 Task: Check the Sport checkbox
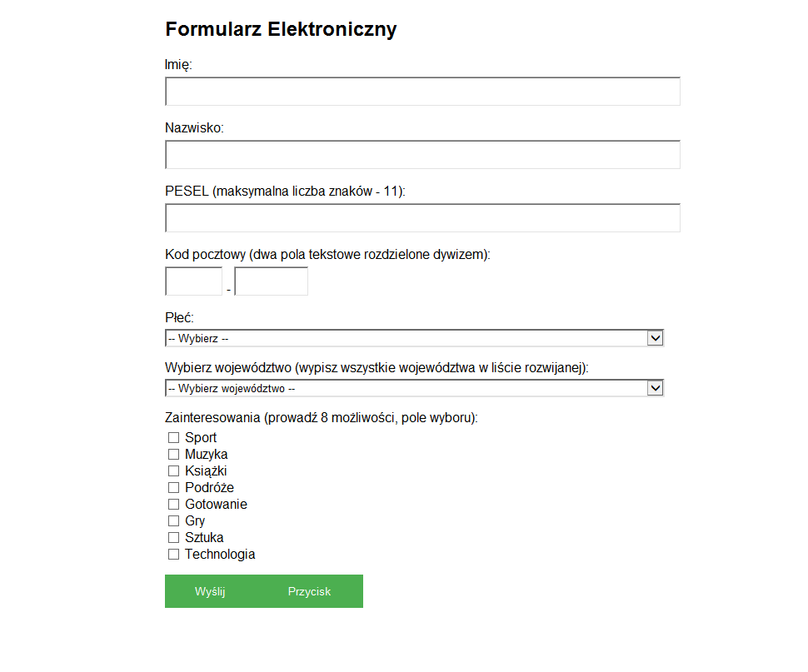[173, 438]
